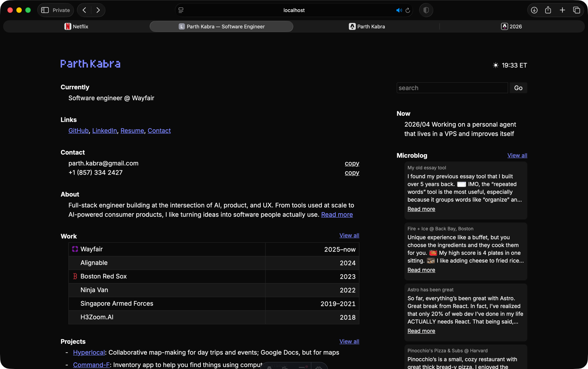Click the localhost address bar
The height and width of the screenshot is (369, 588).
294,10
